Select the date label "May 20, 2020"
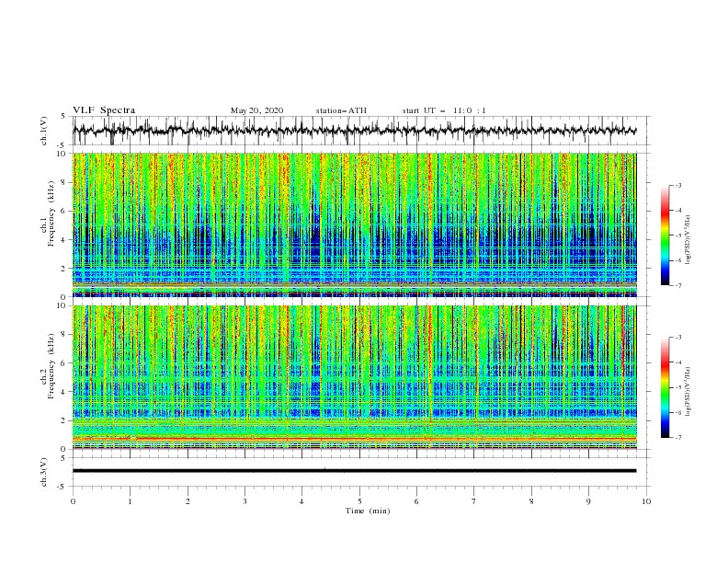The image size is (728, 563). pos(256,110)
